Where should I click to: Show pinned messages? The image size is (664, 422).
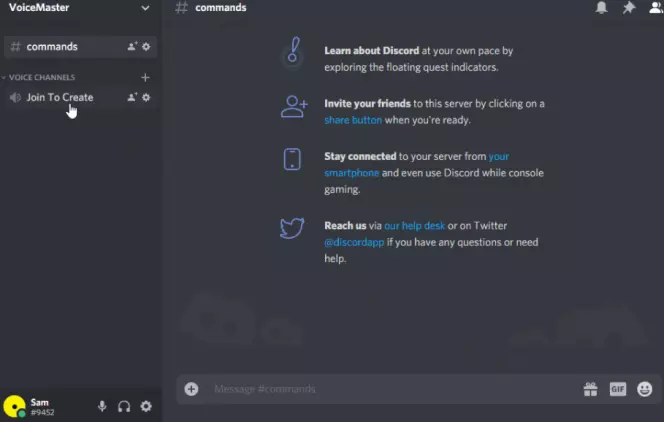tap(629, 8)
